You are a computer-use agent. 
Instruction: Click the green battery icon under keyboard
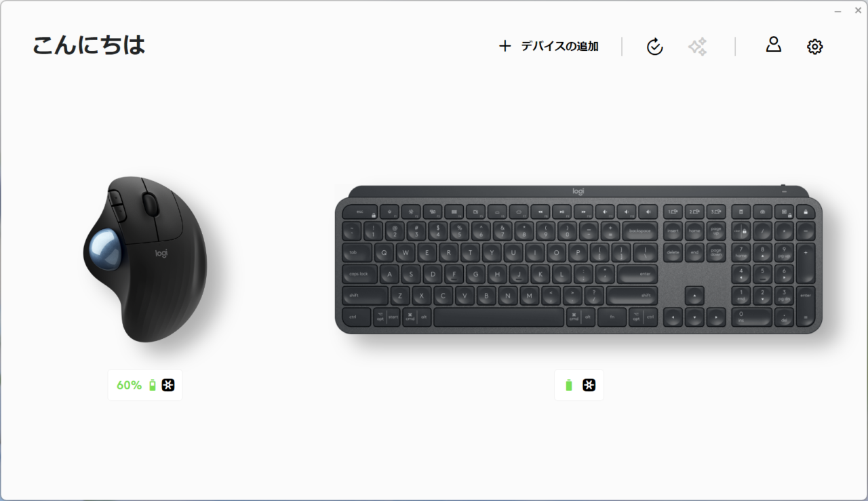click(x=569, y=385)
